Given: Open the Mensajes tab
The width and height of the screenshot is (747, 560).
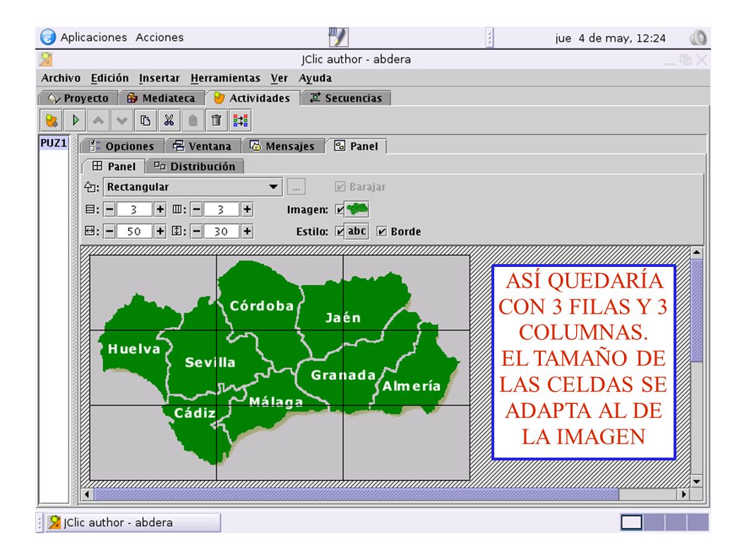Looking at the screenshot, I should click(x=282, y=146).
